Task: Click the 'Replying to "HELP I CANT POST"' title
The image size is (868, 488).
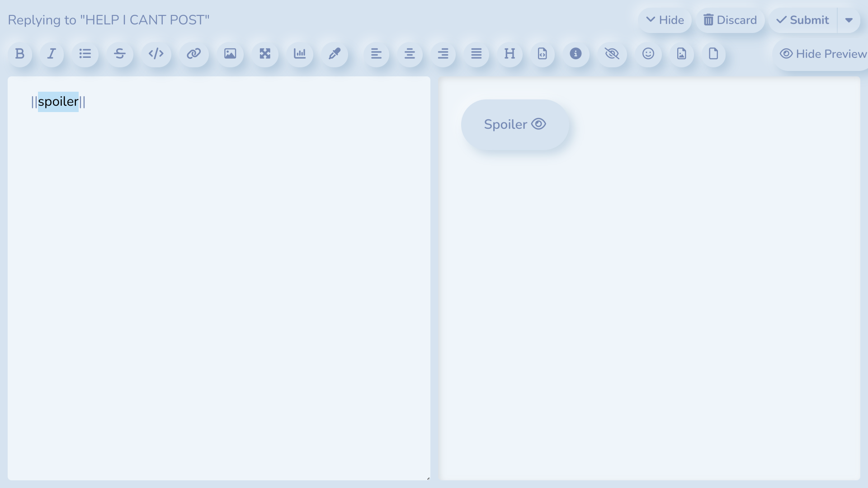Action: coord(108,20)
